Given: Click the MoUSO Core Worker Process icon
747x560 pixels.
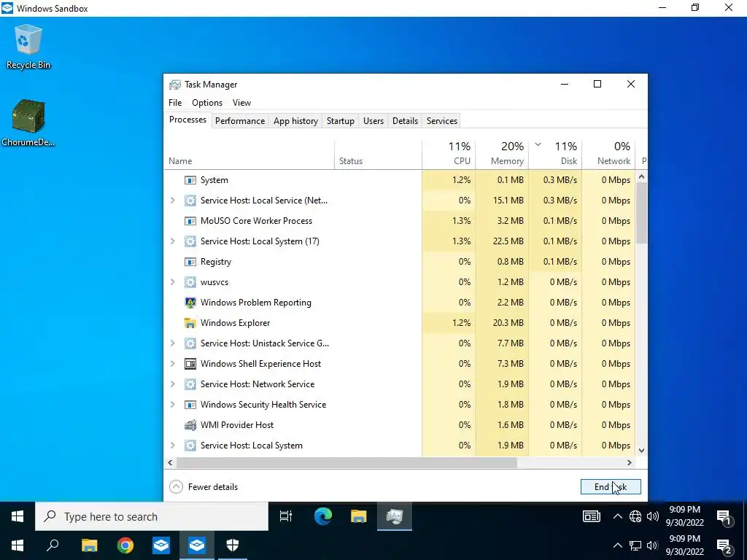Looking at the screenshot, I should tap(190, 221).
